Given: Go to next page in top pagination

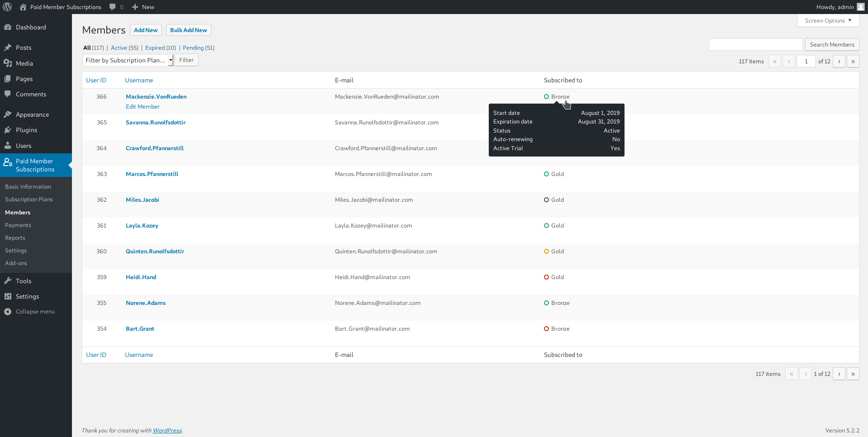Looking at the screenshot, I should 839,62.
